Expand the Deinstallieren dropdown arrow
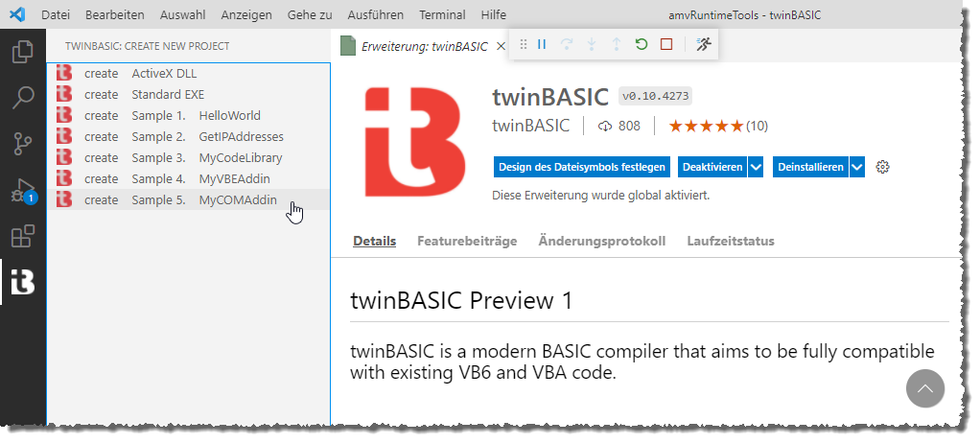 point(857,167)
